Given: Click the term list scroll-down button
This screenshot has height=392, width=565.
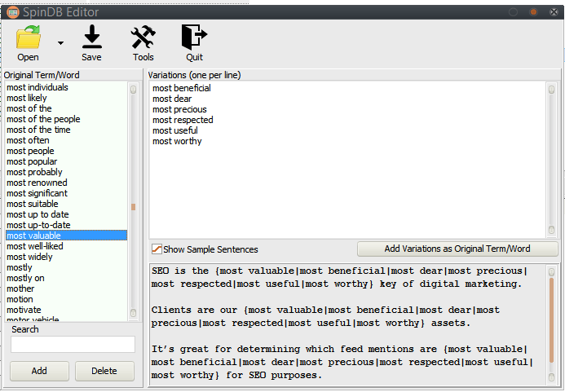Looking at the screenshot, I should [x=134, y=312].
